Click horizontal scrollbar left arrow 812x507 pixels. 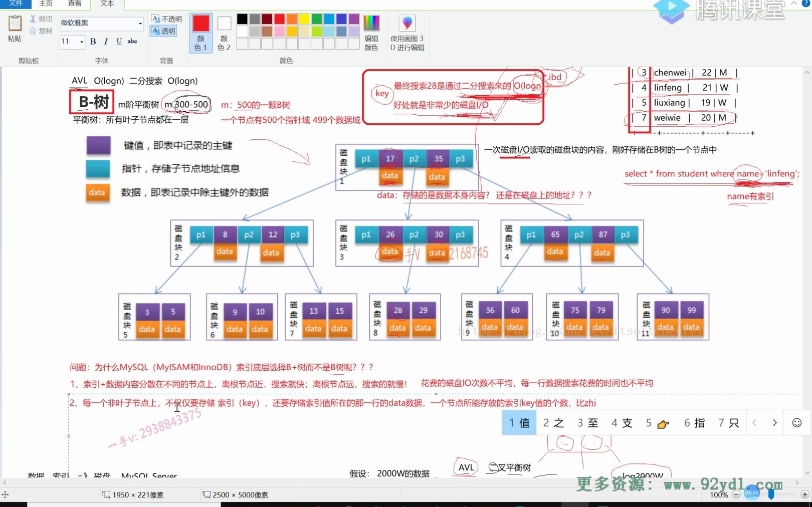coord(5,482)
